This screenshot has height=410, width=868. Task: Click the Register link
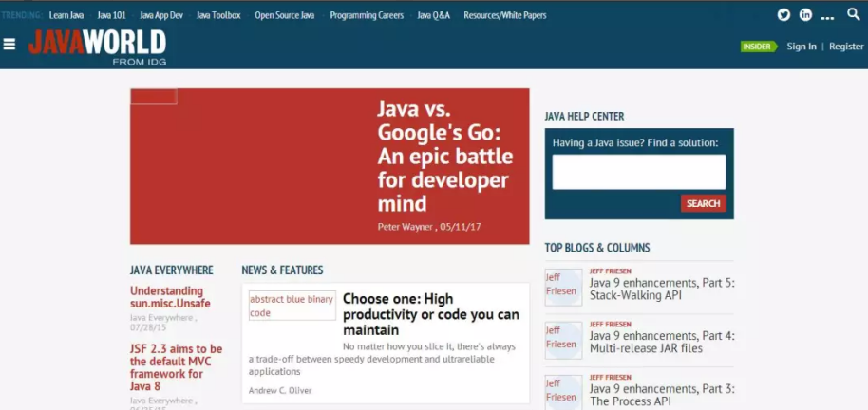(846, 47)
